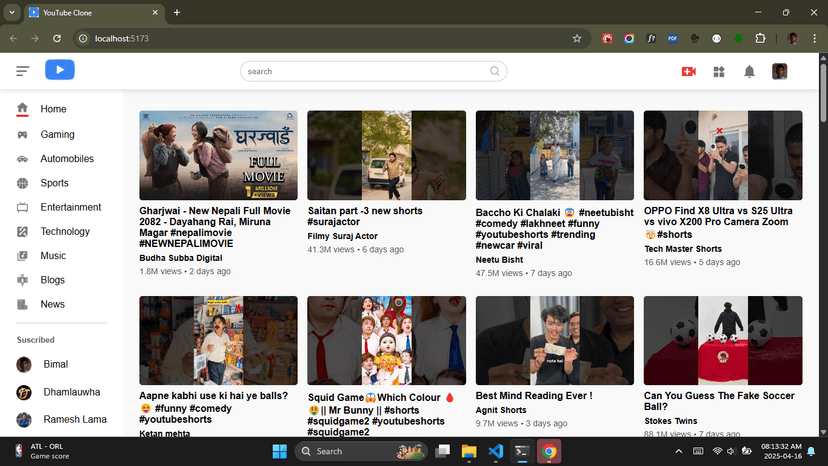Image resolution: width=828 pixels, height=466 pixels.
Task: Show hidden system tray icons chevron
Action: pyautogui.click(x=679, y=451)
